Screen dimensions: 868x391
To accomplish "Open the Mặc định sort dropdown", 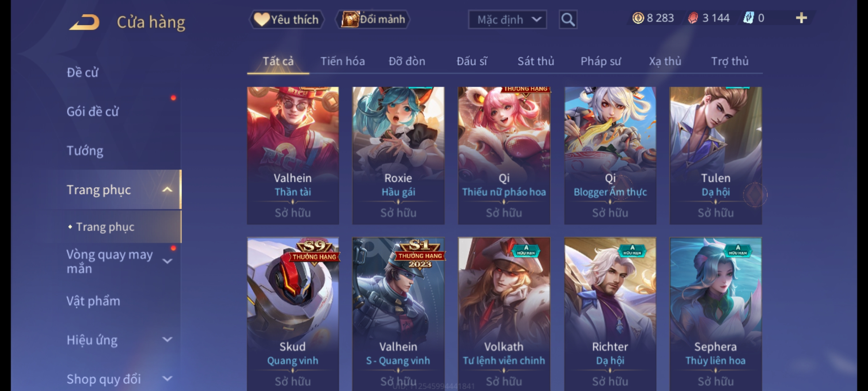I will tap(507, 20).
